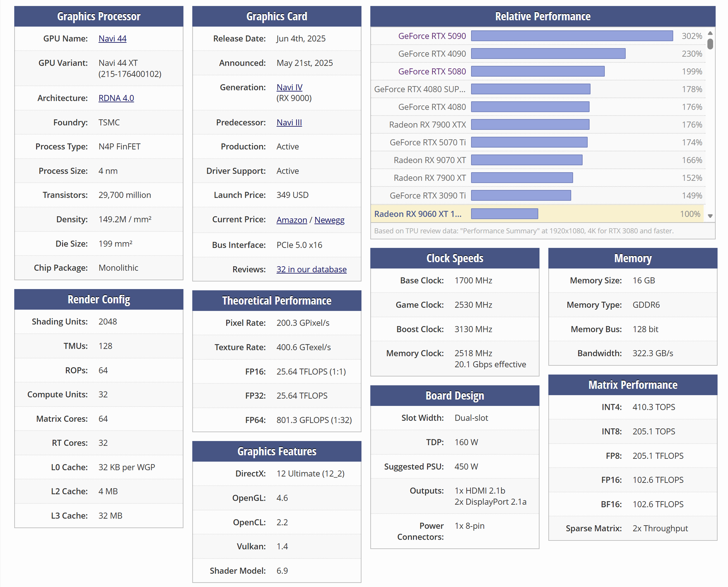Click the Graphics Card section header

click(x=277, y=16)
